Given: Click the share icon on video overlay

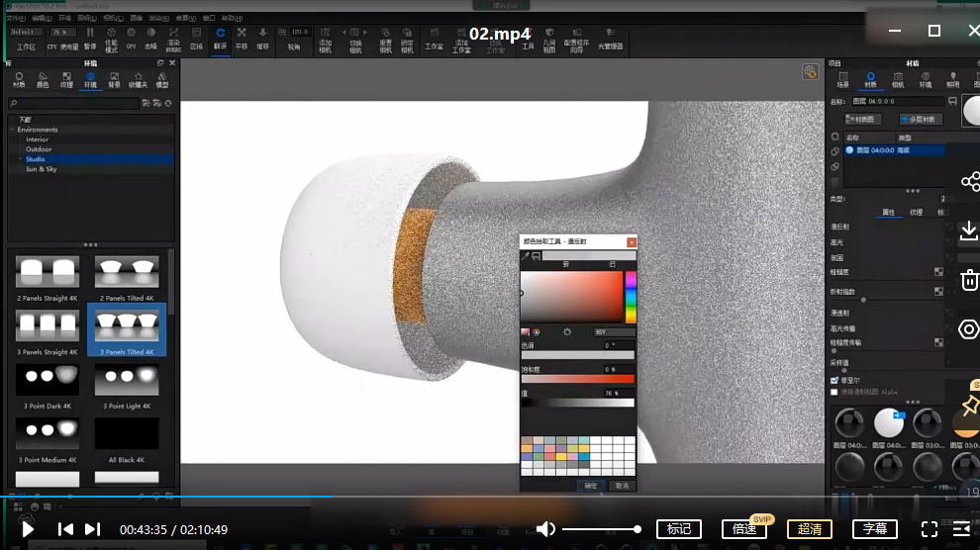Looking at the screenshot, I should [x=970, y=182].
